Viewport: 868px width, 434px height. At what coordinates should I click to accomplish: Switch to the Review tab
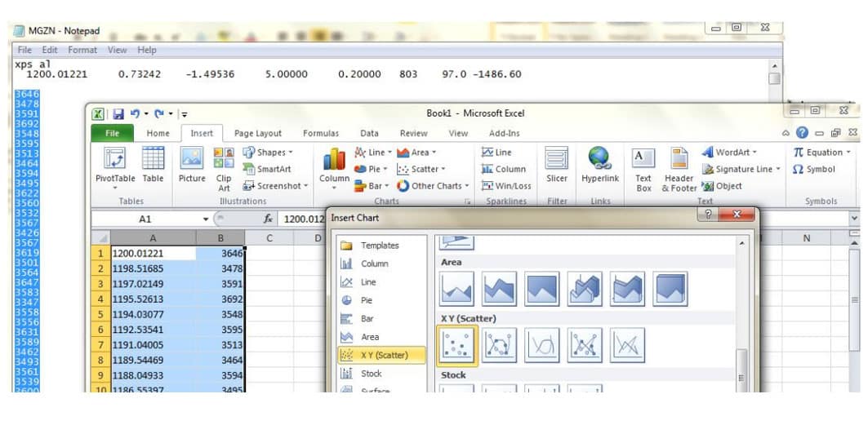(x=413, y=133)
